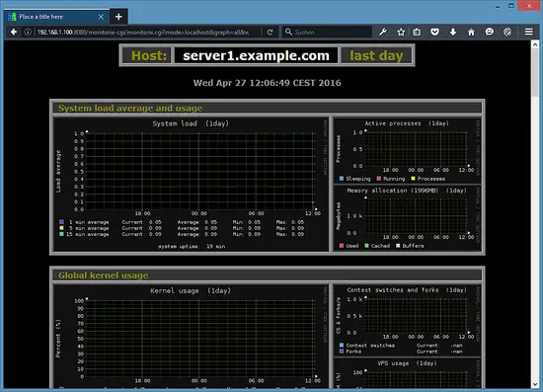Image resolution: width=543 pixels, height=392 pixels.
Task: Click the vertical scrollbar thumb
Action: pyautogui.click(x=535, y=73)
